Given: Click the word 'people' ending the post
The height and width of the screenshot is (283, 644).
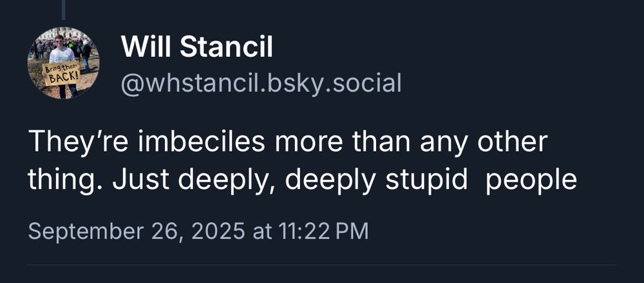Looking at the screenshot, I should click(x=531, y=182).
